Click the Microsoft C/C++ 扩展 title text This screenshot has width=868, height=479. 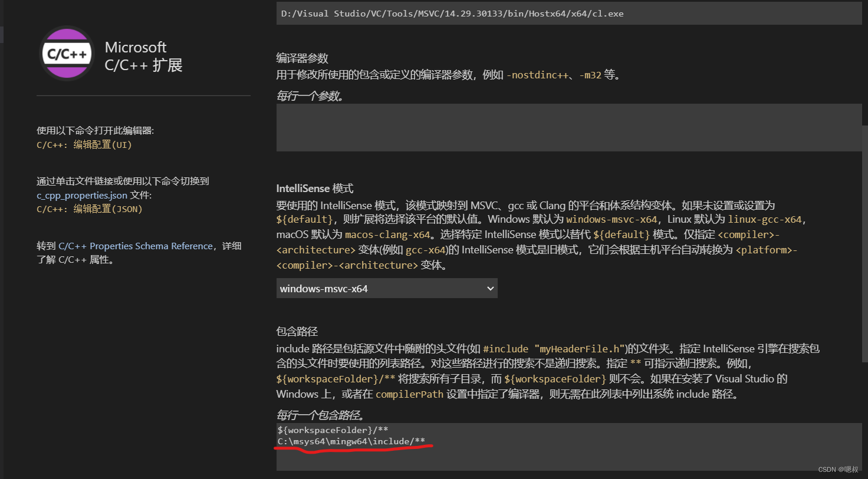point(144,56)
